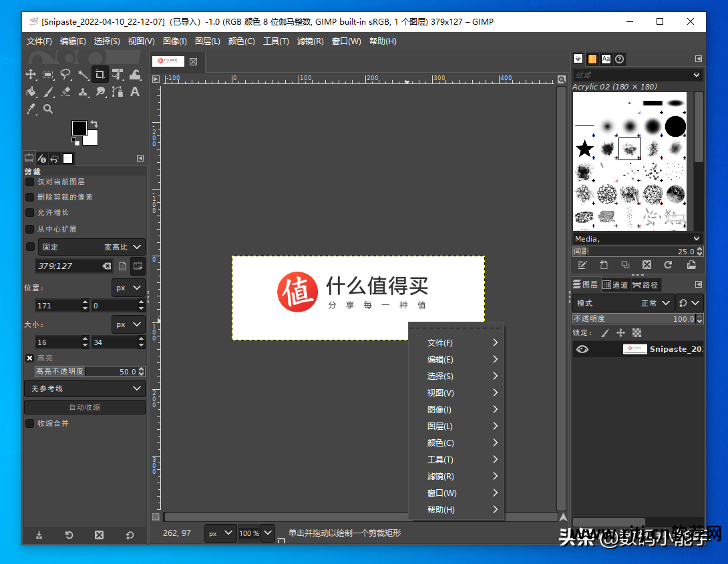728x564 pixels.
Task: Open the 无参考线 guides dropdown
Action: 85,388
